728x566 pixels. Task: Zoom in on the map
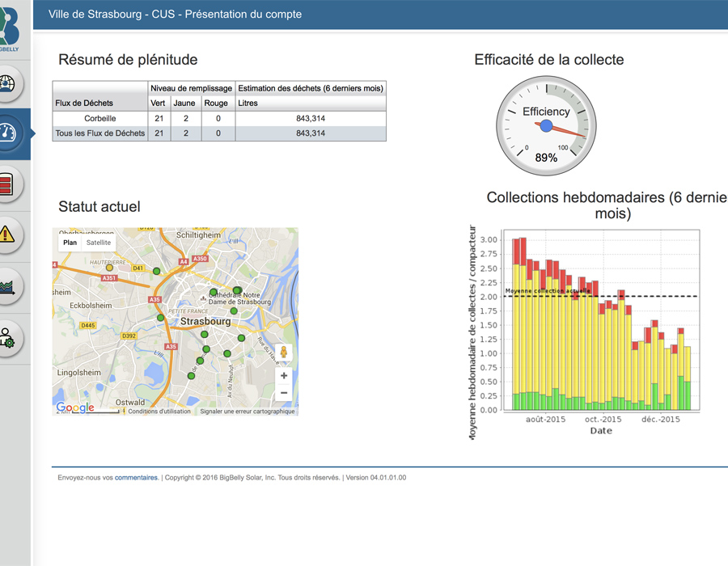tap(283, 376)
